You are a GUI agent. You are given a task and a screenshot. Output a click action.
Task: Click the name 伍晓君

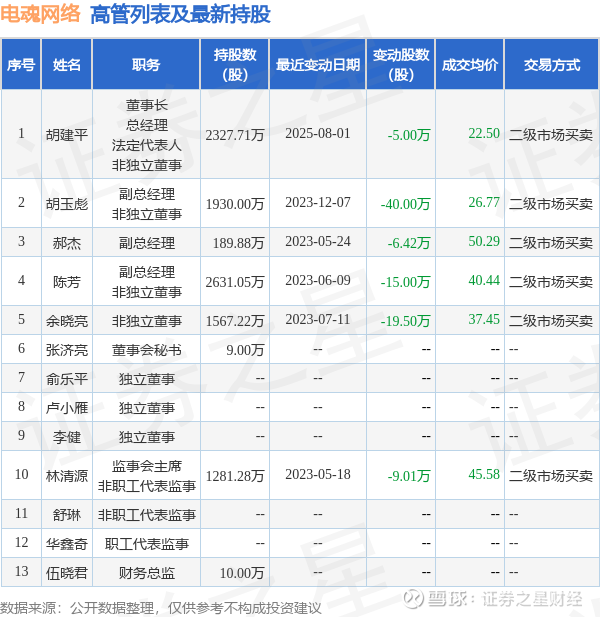[x=67, y=573]
